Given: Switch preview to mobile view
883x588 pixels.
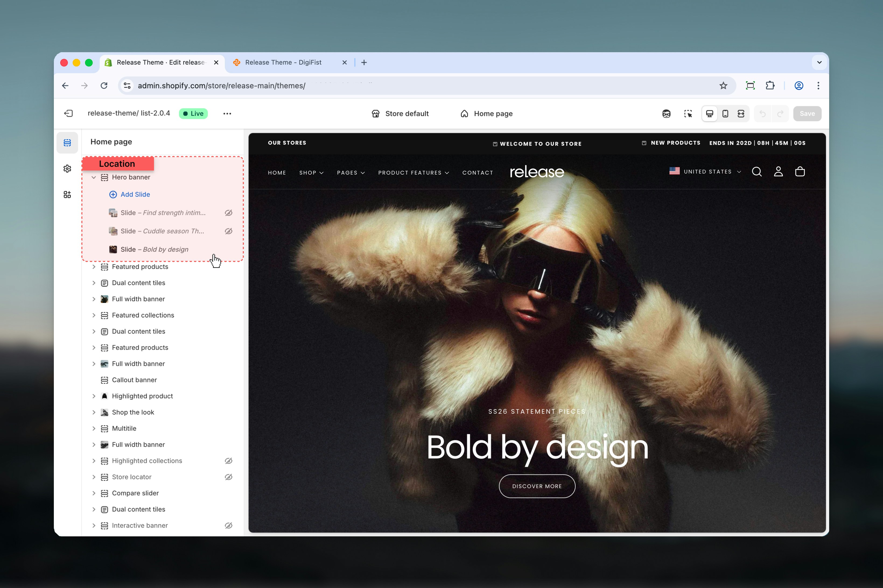Looking at the screenshot, I should point(725,113).
